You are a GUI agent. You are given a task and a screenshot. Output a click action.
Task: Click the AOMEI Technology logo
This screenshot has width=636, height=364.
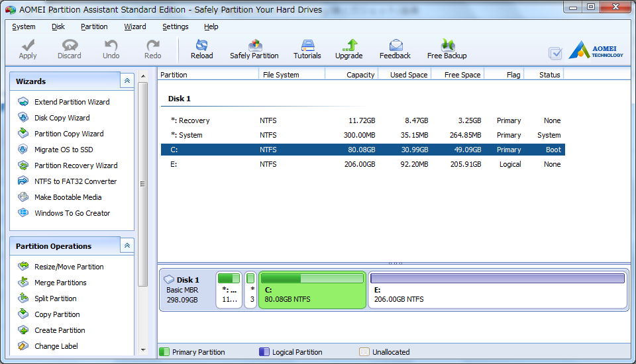(x=596, y=50)
